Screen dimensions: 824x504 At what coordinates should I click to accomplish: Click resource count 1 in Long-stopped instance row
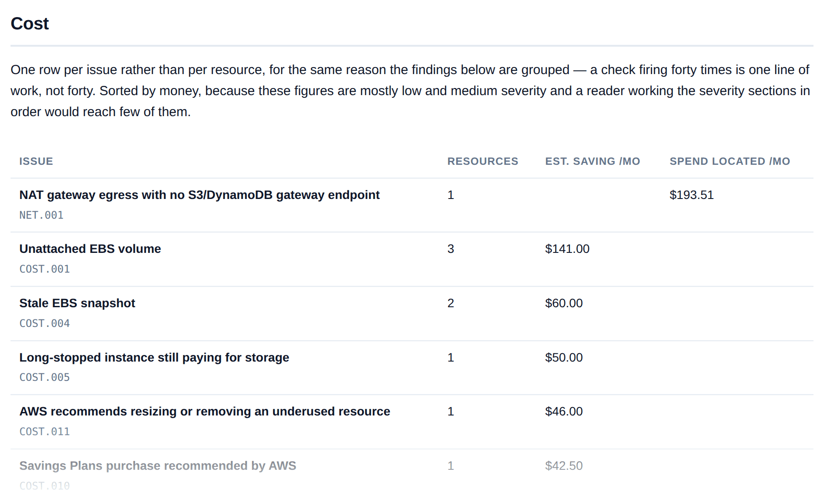[451, 358]
